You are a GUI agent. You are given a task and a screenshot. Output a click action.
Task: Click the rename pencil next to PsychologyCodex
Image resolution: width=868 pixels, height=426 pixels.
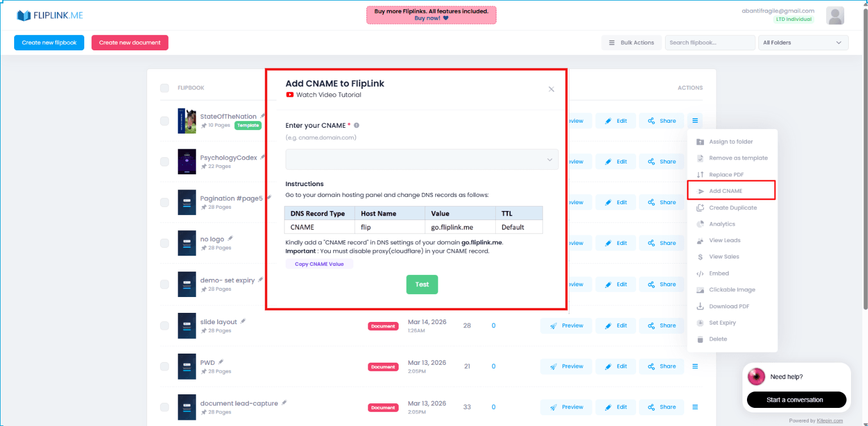click(263, 157)
